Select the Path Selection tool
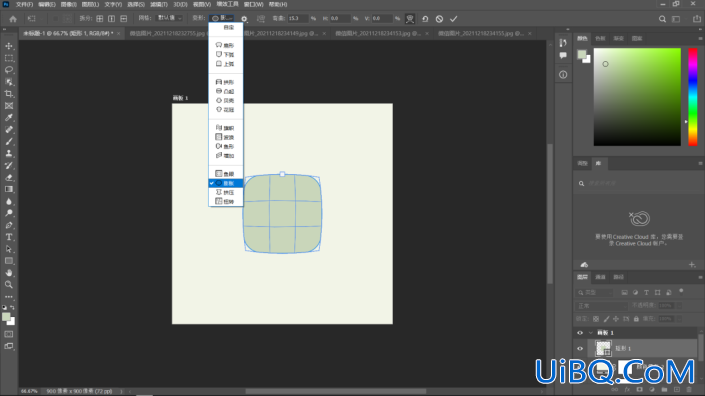The image size is (705, 396). pos(9,249)
